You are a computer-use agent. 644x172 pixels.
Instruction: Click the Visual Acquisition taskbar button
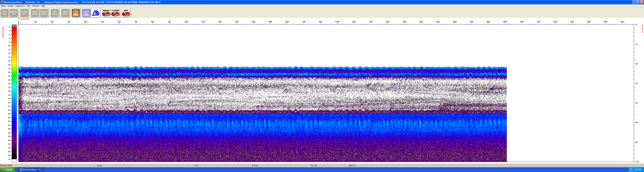(x=31, y=169)
